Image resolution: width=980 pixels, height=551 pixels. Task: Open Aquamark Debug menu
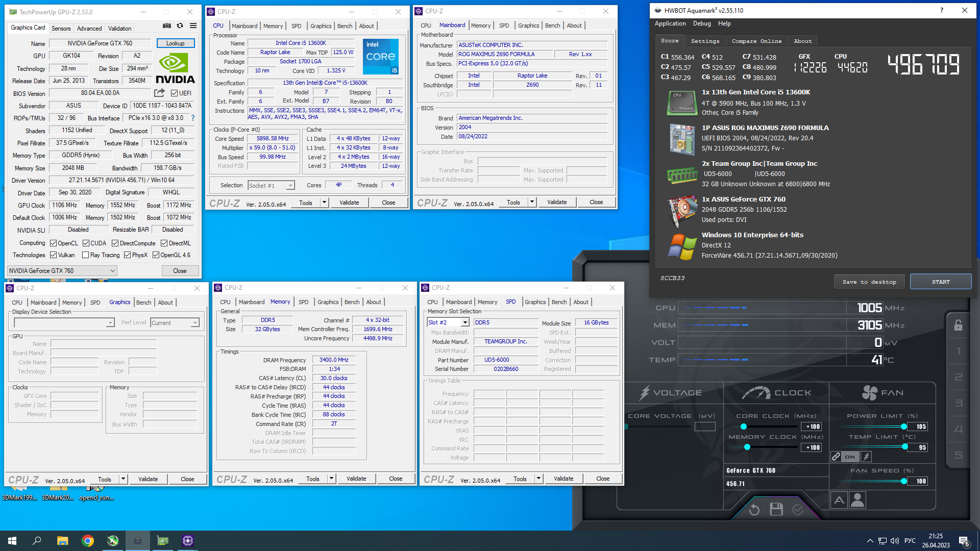click(702, 23)
